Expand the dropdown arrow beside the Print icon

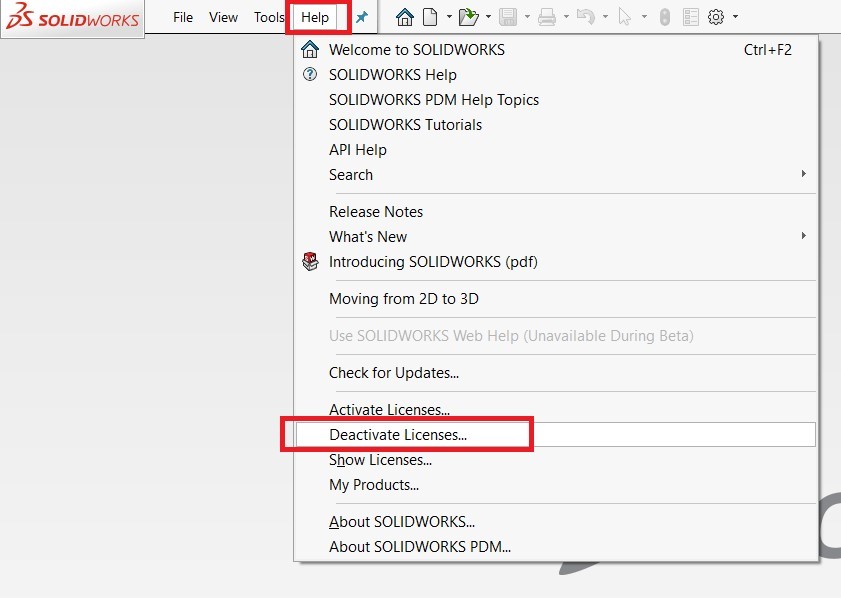pos(566,17)
